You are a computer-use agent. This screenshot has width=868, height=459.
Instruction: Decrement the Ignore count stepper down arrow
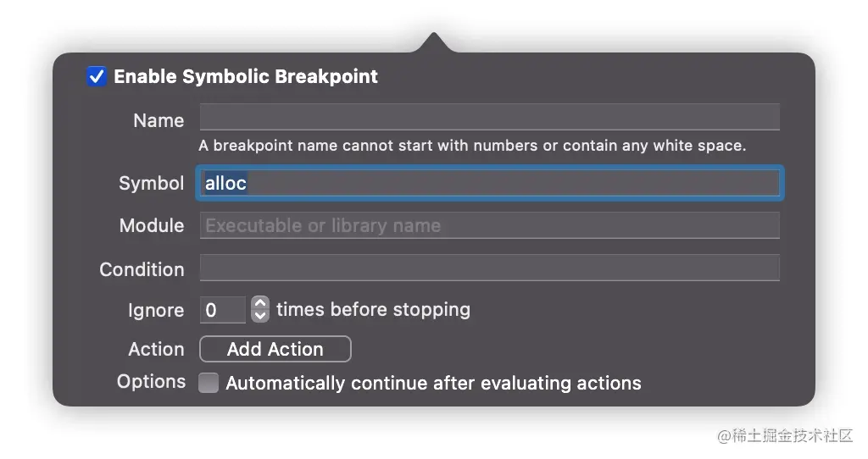259,316
